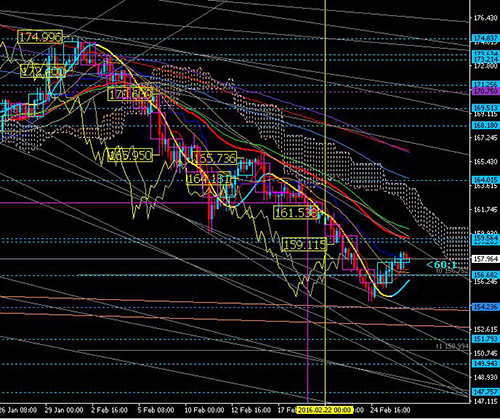Select the 161.538 price annotation

pyautogui.click(x=296, y=212)
